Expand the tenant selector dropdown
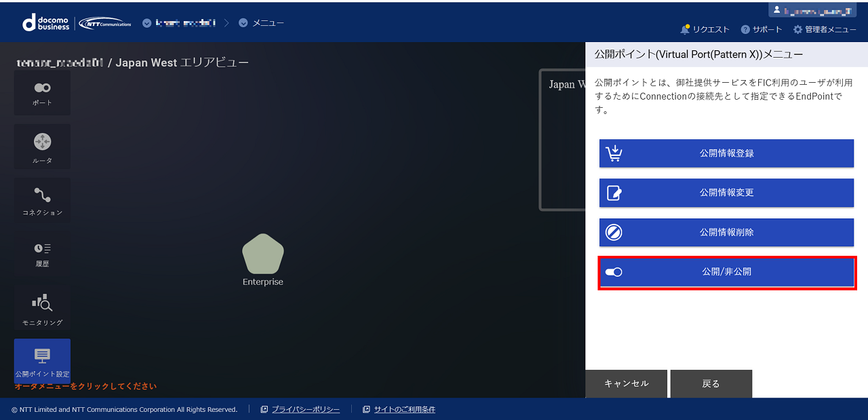The image size is (868, 420). [179, 22]
